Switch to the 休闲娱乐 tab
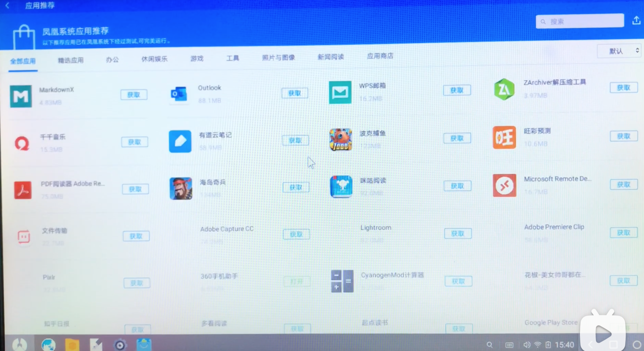This screenshot has width=644, height=351. pos(154,59)
